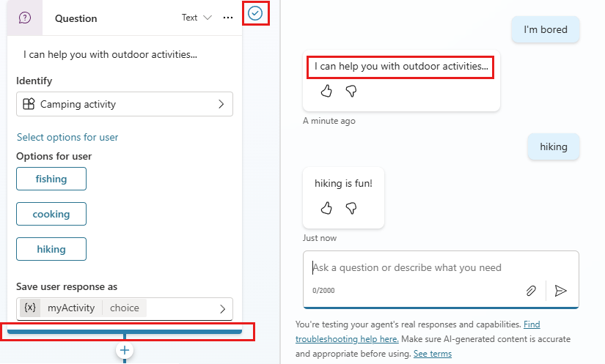This screenshot has width=605, height=364.
Task: Open the 'See terms' link
Action: (432, 354)
